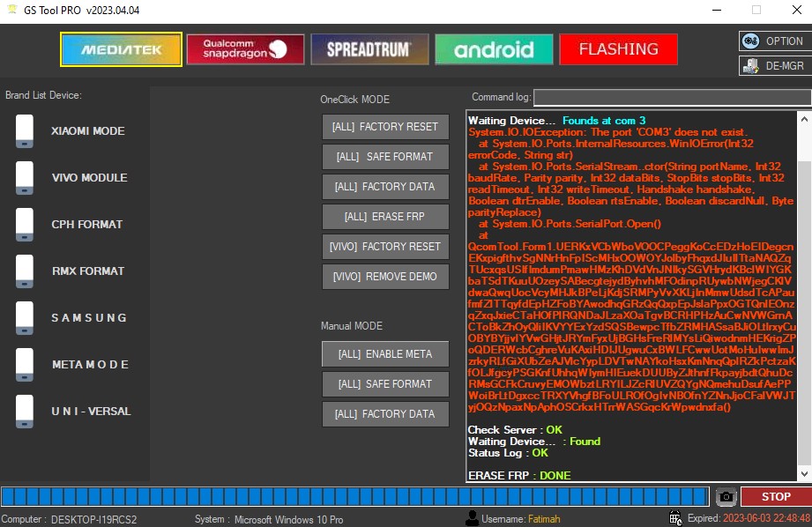812x527 pixels.
Task: Click the OPTION button
Action: point(775,41)
